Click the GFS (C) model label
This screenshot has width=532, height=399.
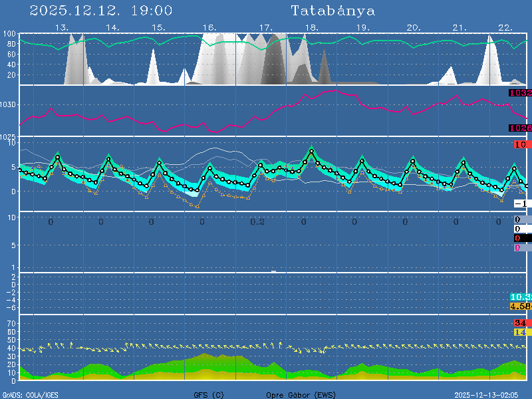(x=208, y=395)
